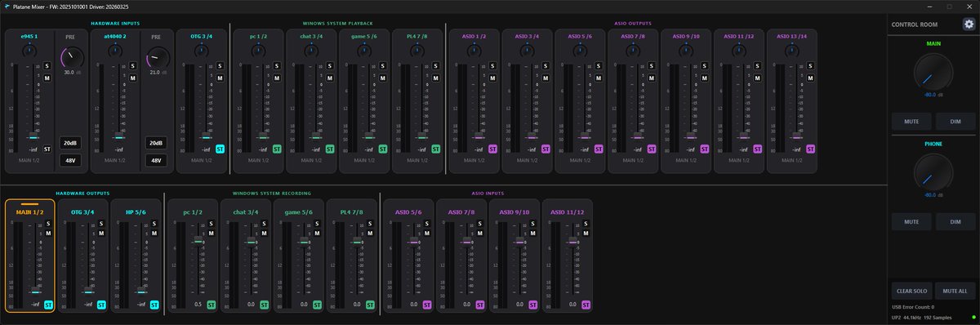Mute the MAIN 1/2 hardware output
This screenshot has width=980, height=325.
click(x=47, y=234)
